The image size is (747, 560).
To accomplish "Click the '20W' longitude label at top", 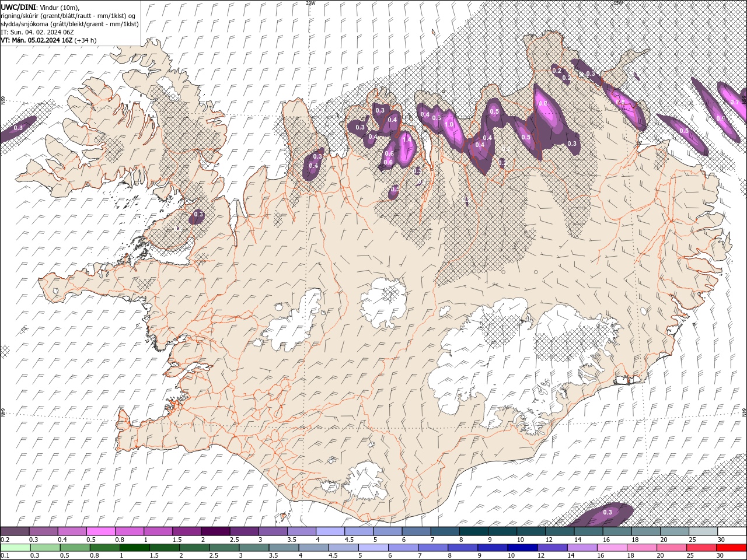I will point(310,3).
